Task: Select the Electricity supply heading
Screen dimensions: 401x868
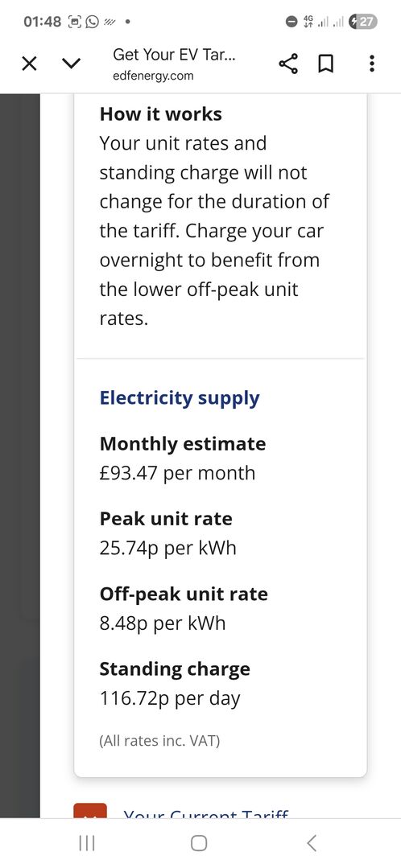Action: click(180, 398)
